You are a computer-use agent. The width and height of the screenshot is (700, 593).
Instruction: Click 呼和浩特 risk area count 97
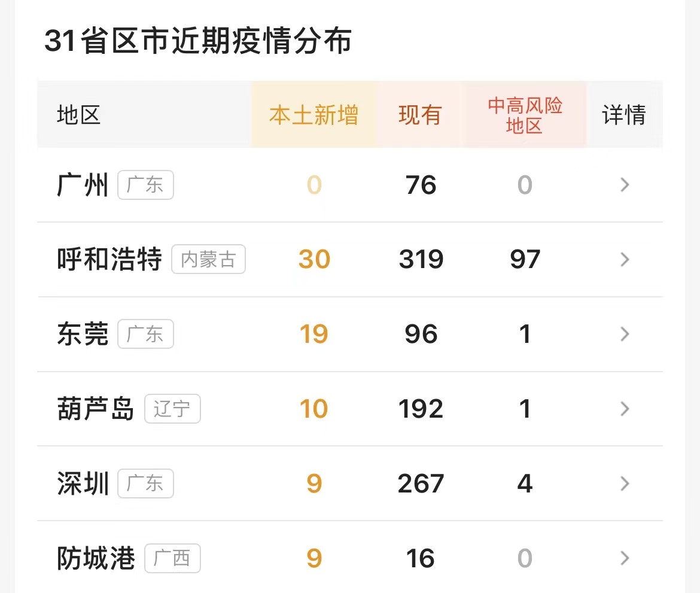pyautogui.click(x=525, y=259)
